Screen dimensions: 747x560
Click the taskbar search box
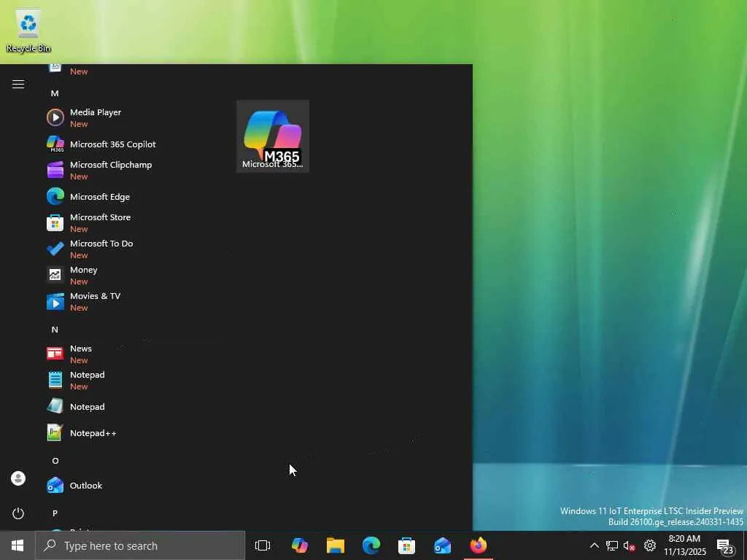click(x=140, y=545)
